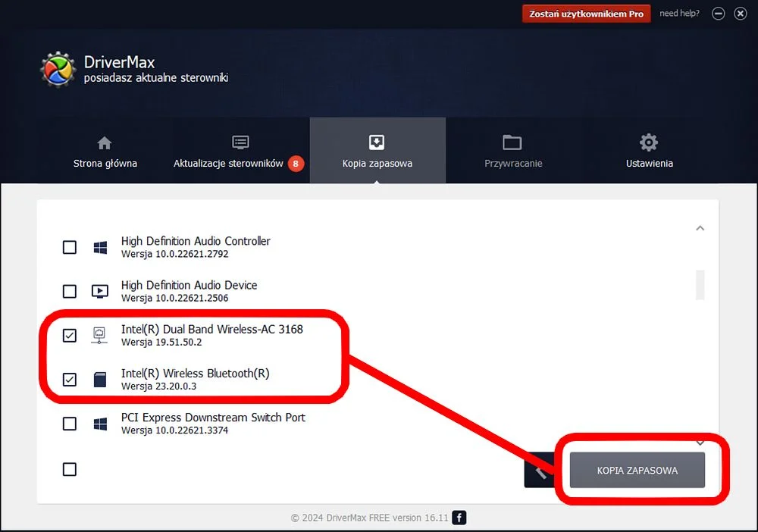Check the PCI Express Downstream Switch Port checkbox

(70, 424)
